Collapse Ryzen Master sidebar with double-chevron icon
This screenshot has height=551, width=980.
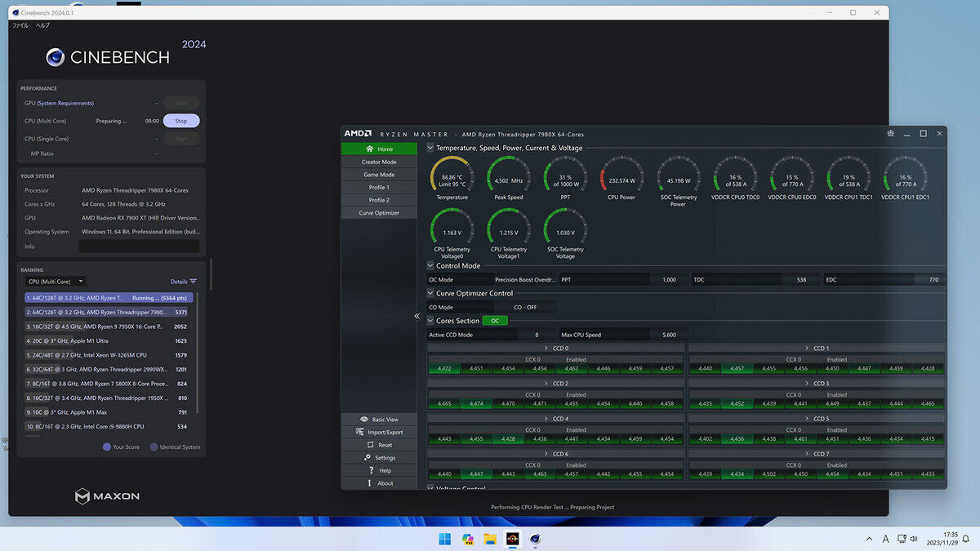coord(416,316)
